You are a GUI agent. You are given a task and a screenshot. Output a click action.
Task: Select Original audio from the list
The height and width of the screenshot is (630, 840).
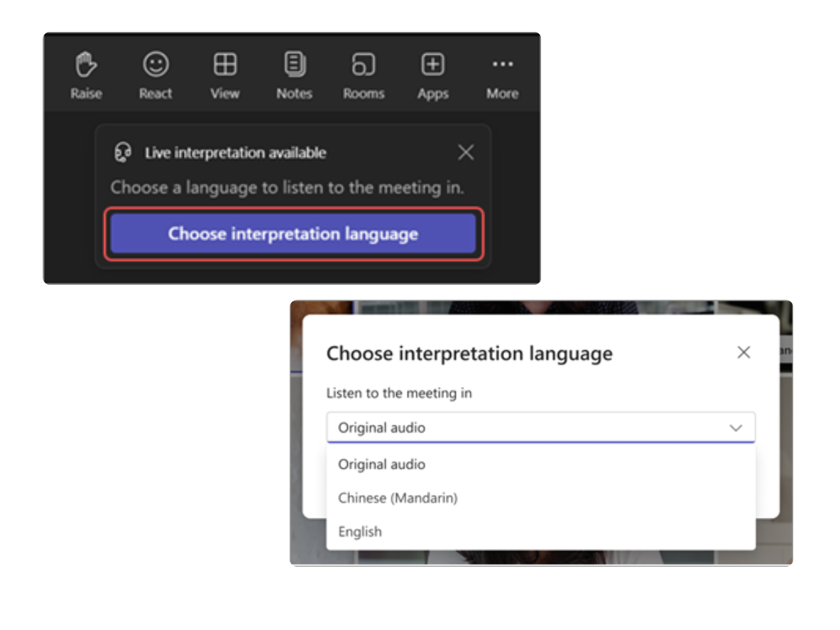[381, 464]
